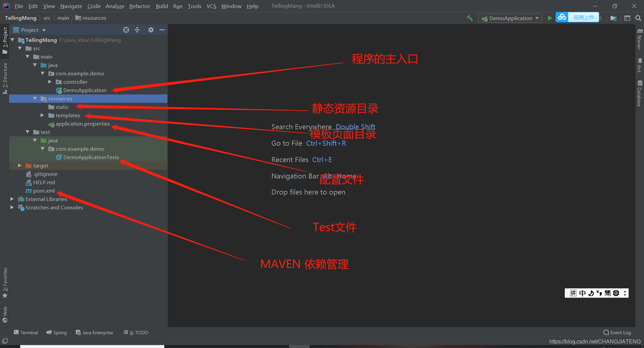644x348 pixels.
Task: Expand the controller package
Action: click(50, 82)
